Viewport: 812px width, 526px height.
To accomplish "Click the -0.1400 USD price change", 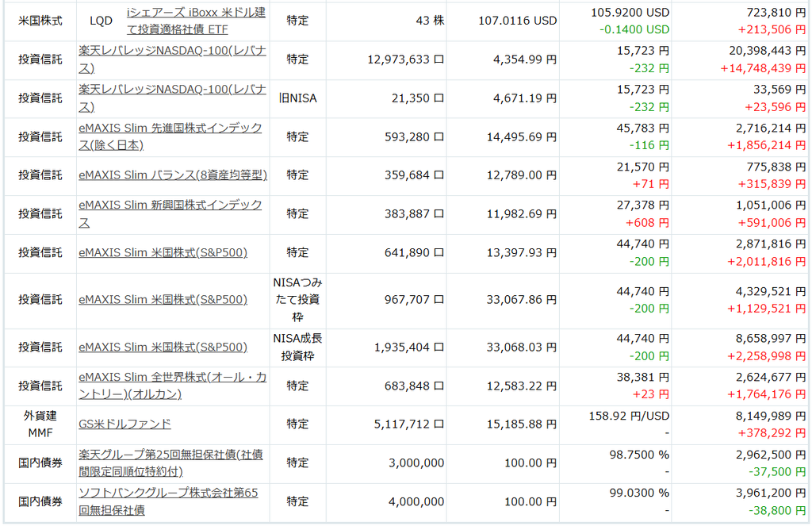I will click(634, 29).
